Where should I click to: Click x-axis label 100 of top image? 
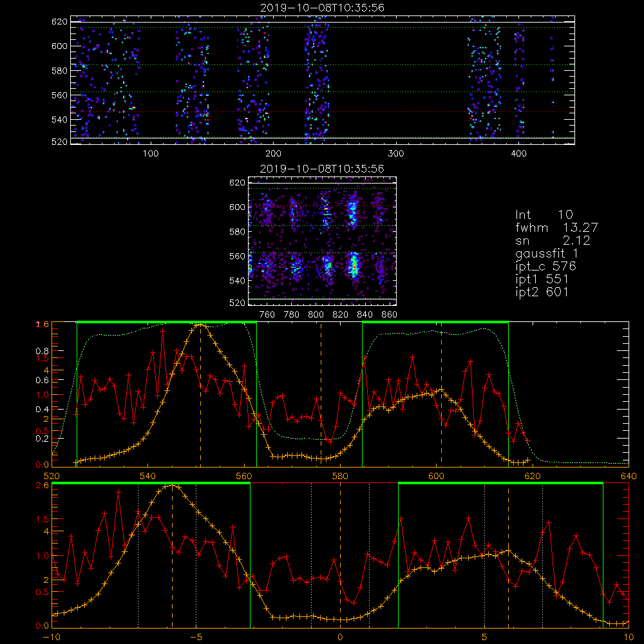tap(151, 154)
